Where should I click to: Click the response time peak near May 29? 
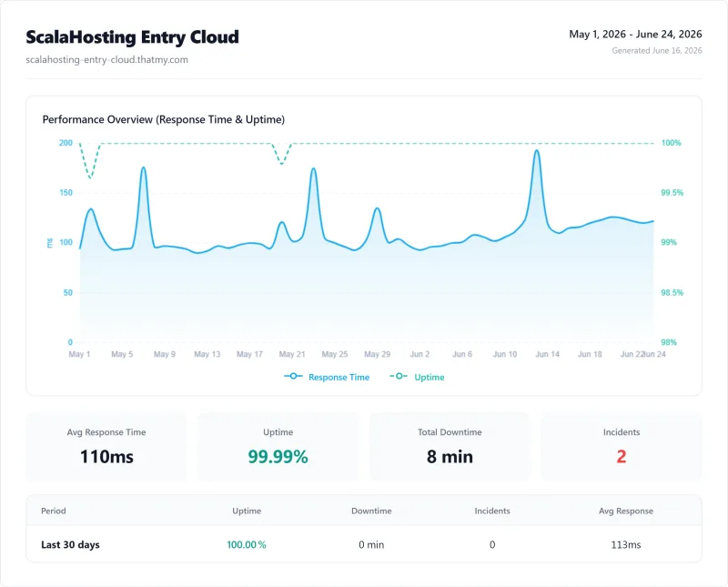[x=378, y=208]
